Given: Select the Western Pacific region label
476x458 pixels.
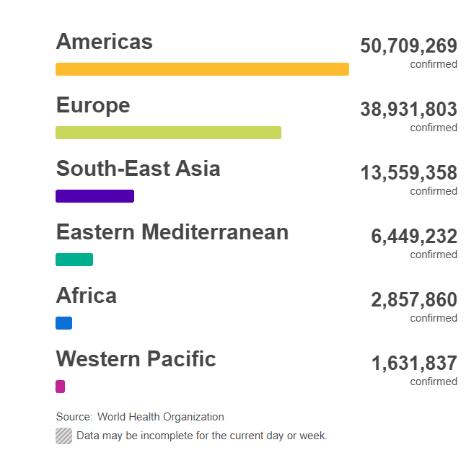Looking at the screenshot, I should (x=136, y=359).
